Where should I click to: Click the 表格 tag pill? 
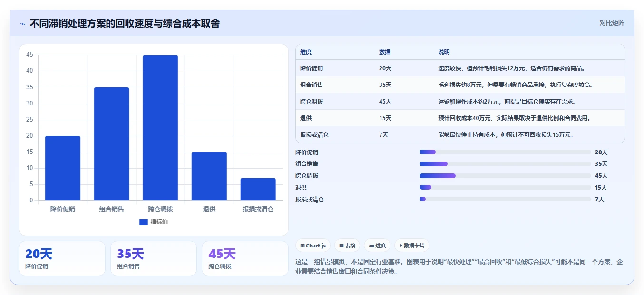tap(347, 246)
